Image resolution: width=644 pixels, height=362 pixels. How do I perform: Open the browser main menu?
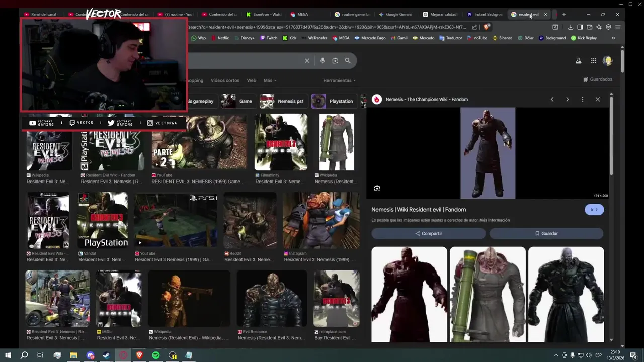[x=618, y=27]
